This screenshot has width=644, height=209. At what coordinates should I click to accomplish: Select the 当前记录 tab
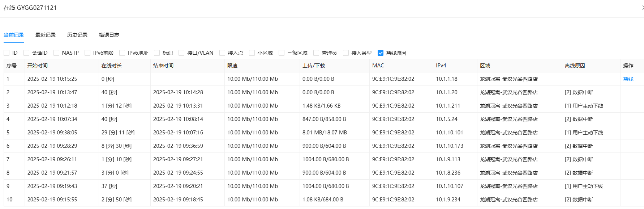(x=14, y=35)
